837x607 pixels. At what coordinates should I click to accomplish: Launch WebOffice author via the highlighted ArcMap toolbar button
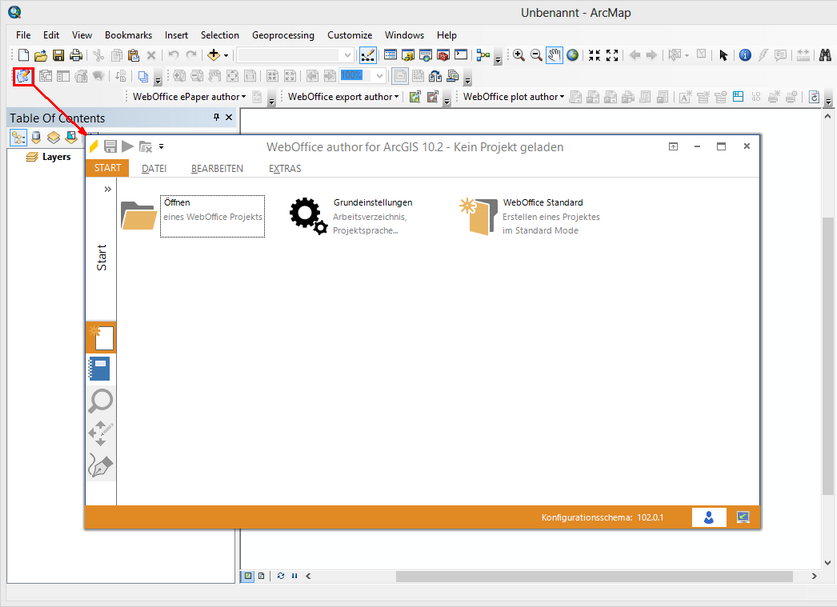pos(22,75)
